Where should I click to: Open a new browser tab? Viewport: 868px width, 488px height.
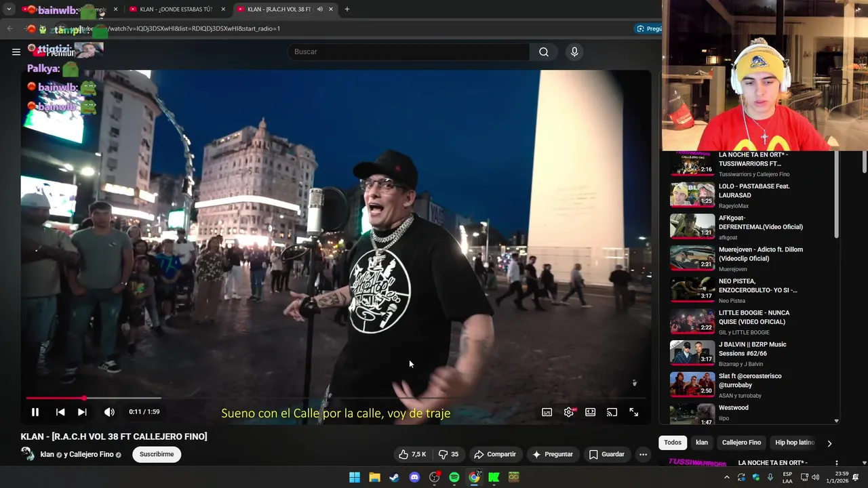click(347, 9)
